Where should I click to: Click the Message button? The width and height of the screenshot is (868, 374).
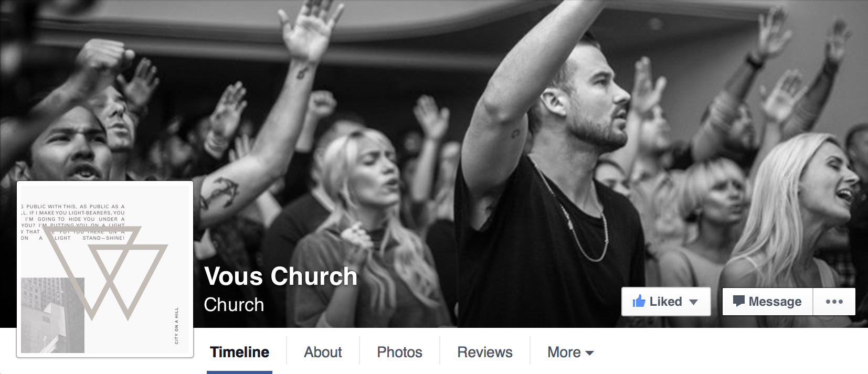pos(767,302)
